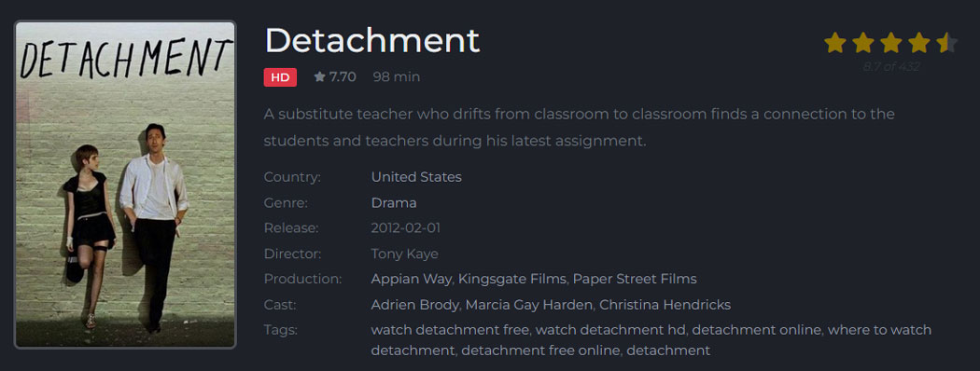The height and width of the screenshot is (371, 980).
Task: View Christina Hendricks' cast page
Action: tap(665, 305)
